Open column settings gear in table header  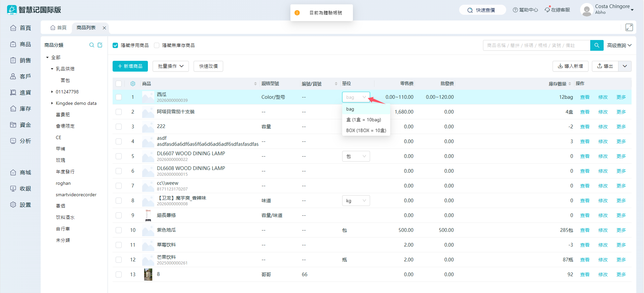pyautogui.click(x=133, y=84)
